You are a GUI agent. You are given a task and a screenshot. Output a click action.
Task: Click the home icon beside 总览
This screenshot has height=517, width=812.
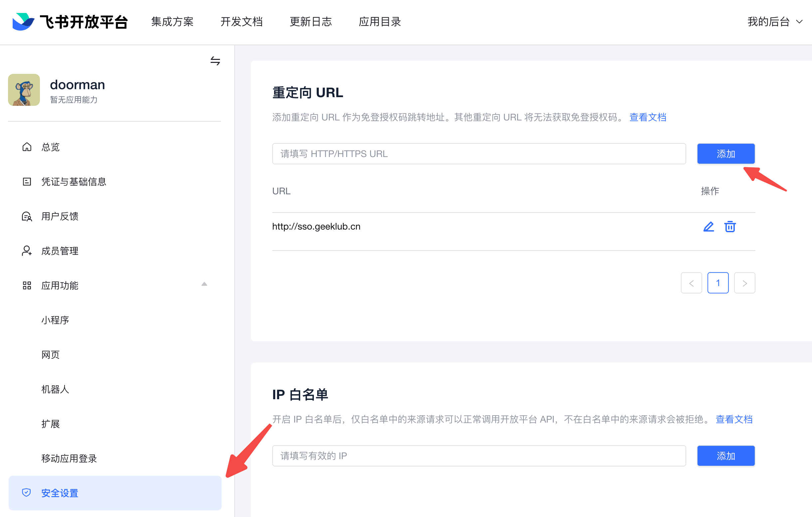click(27, 147)
